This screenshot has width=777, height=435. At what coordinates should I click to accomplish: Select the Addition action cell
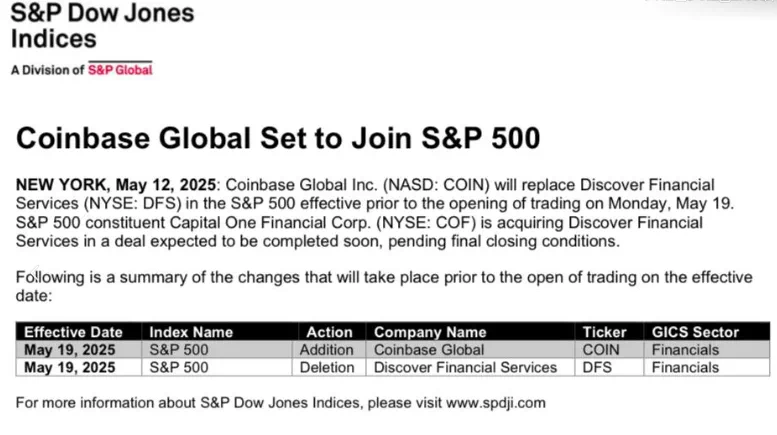coord(327,350)
